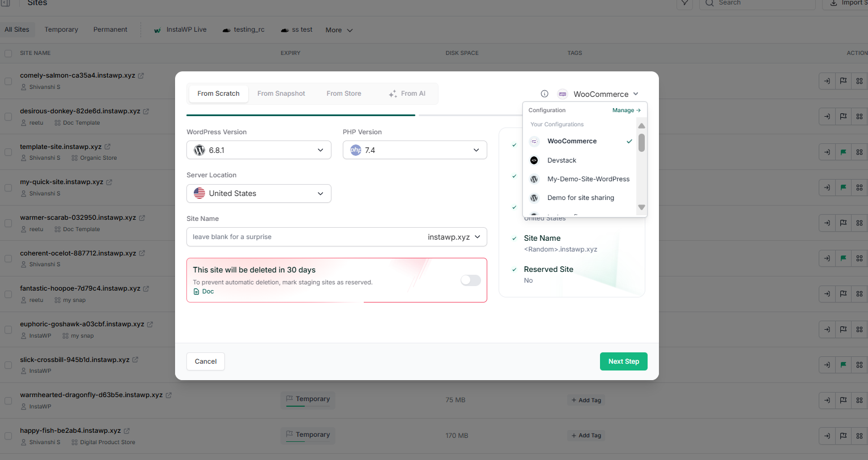Click flag icon in fantastic-hoopoe-7d79c4 row
This screenshot has height=460, width=868.
[843, 294]
